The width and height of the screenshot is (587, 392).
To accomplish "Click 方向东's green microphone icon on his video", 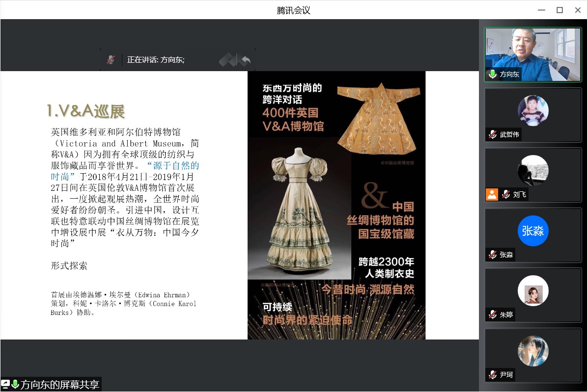I will (x=492, y=75).
